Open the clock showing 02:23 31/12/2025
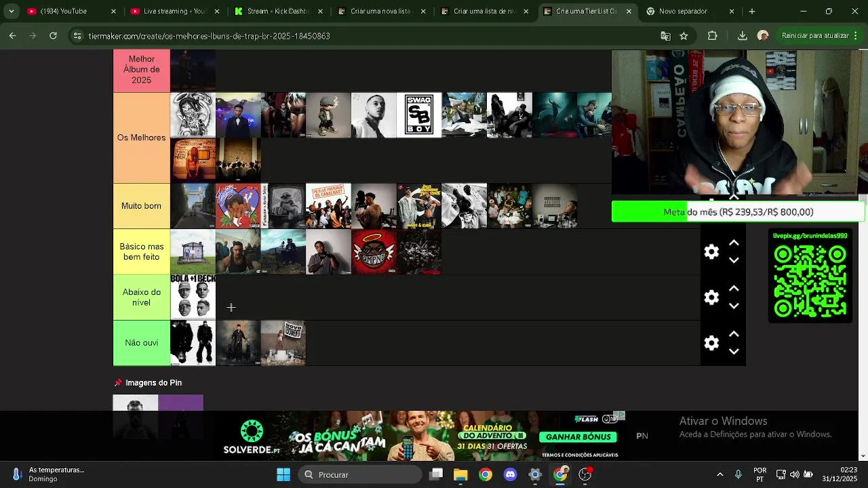The image size is (868, 488). pos(840,474)
